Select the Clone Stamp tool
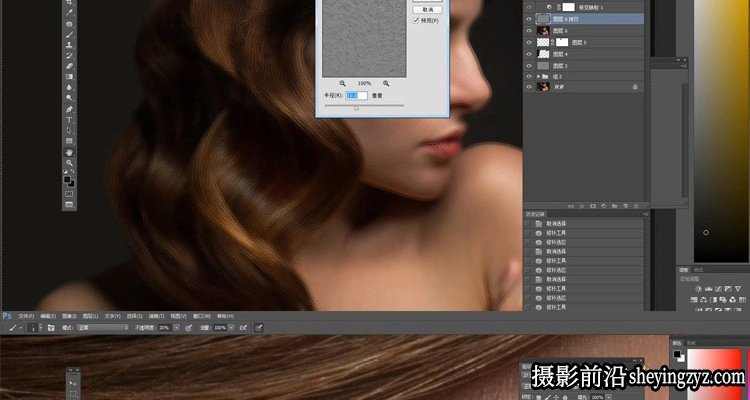Image resolution: width=750 pixels, height=400 pixels. [x=69, y=45]
